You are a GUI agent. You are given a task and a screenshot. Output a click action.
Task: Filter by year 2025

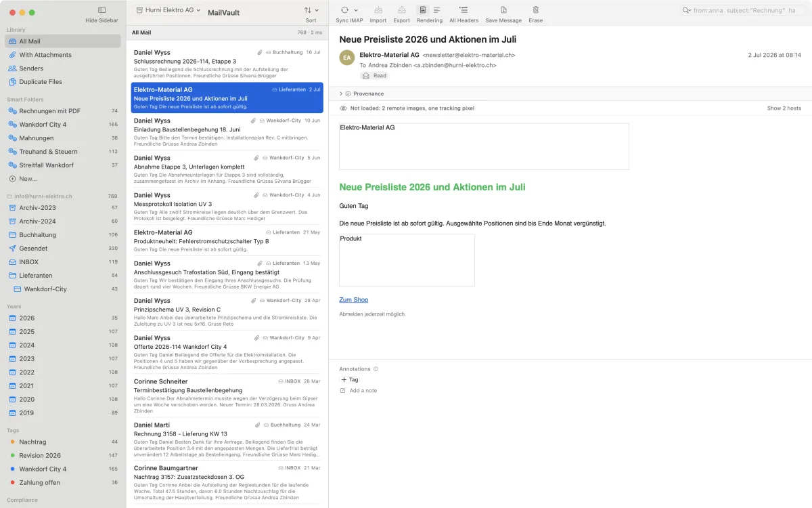point(63,332)
